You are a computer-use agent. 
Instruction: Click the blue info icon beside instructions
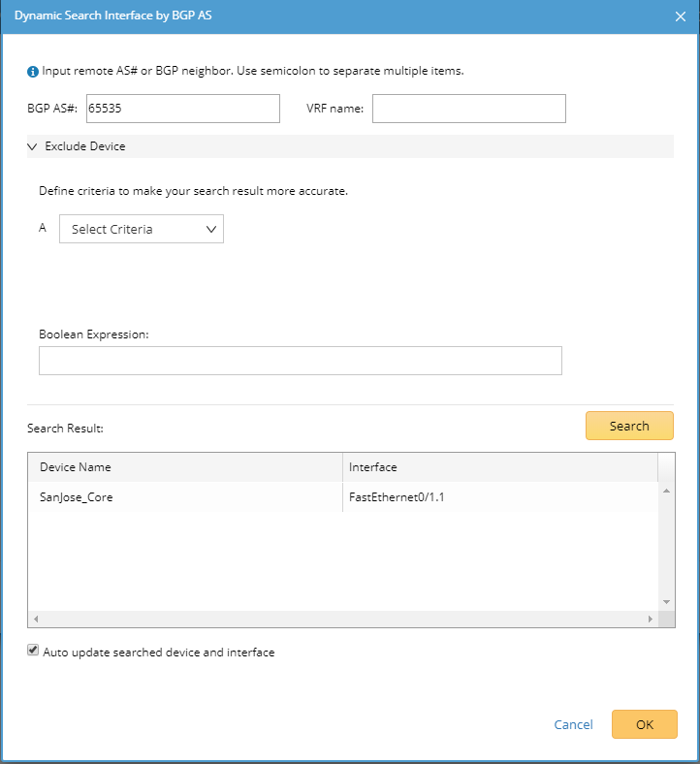pos(33,72)
